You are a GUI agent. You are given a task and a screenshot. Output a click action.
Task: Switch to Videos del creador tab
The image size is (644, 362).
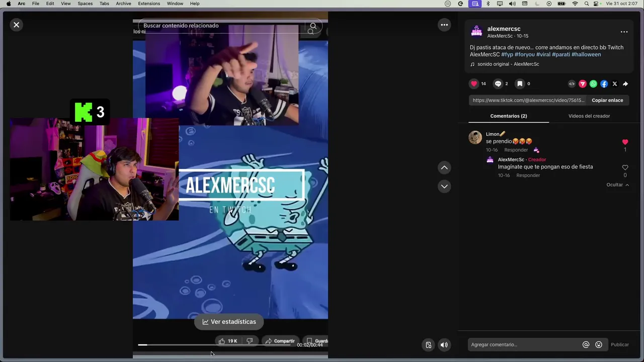pyautogui.click(x=589, y=116)
